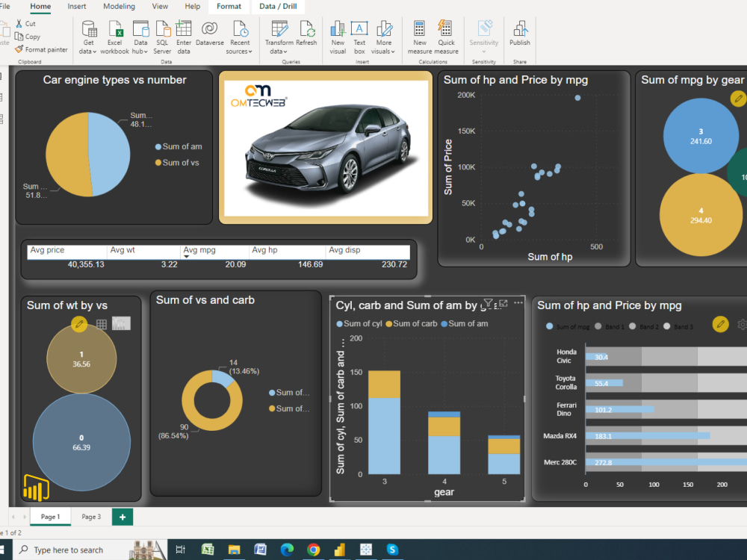This screenshot has width=747, height=560.
Task: Open Get data in the ribbon
Action: pos(88,35)
